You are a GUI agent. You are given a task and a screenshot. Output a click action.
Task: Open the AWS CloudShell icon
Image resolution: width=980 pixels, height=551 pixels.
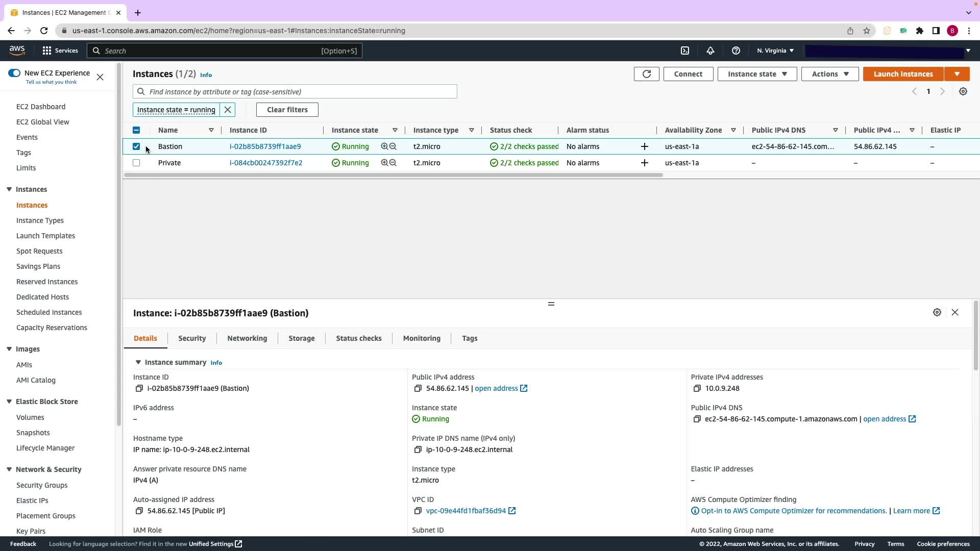(685, 51)
